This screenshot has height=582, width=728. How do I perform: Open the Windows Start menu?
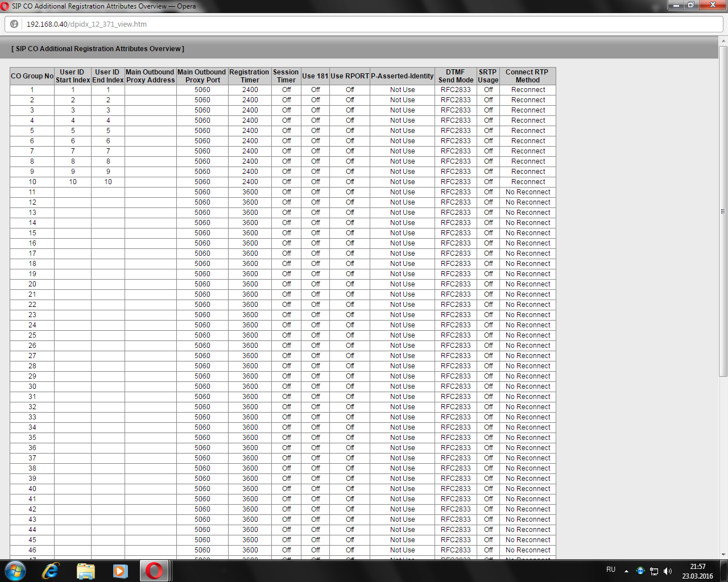[x=15, y=571]
